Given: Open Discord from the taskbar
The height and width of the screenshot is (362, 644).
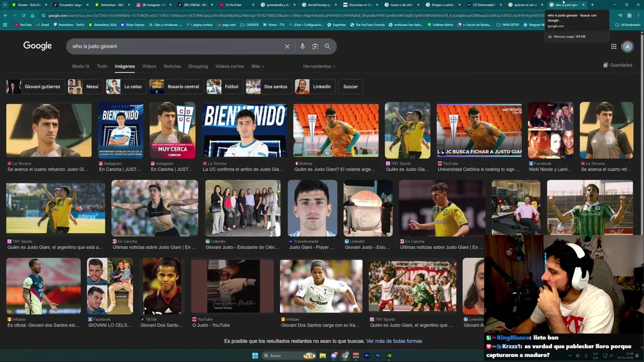Looking at the screenshot, I should (x=334, y=355).
